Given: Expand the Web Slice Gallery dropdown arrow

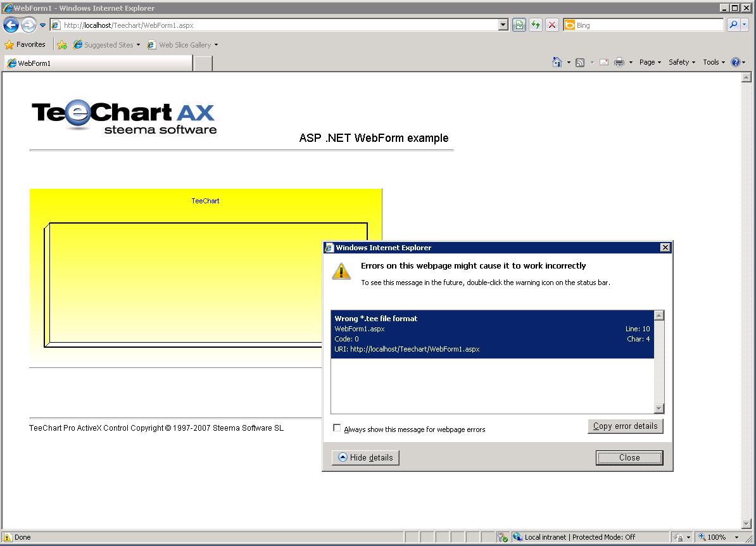Looking at the screenshot, I should pos(216,45).
